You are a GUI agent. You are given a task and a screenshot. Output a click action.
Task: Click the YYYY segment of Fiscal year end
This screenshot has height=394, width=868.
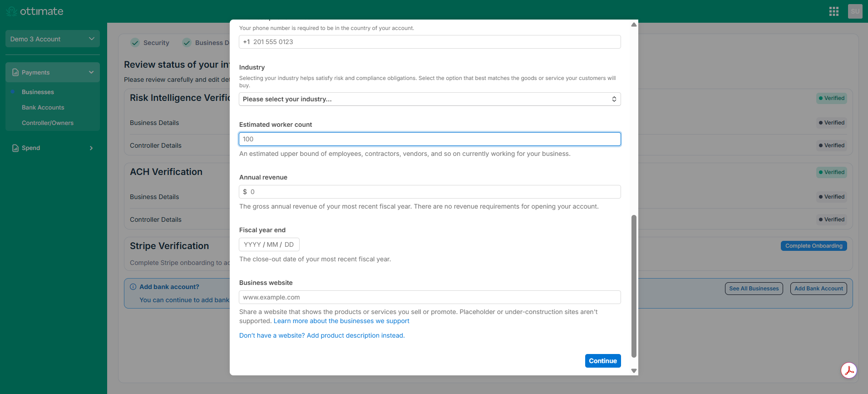coord(252,244)
